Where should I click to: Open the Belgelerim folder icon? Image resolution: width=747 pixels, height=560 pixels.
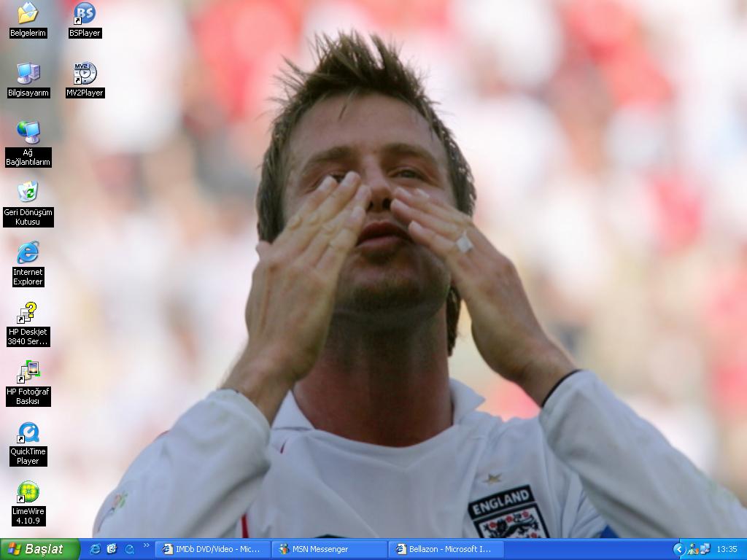(x=28, y=13)
